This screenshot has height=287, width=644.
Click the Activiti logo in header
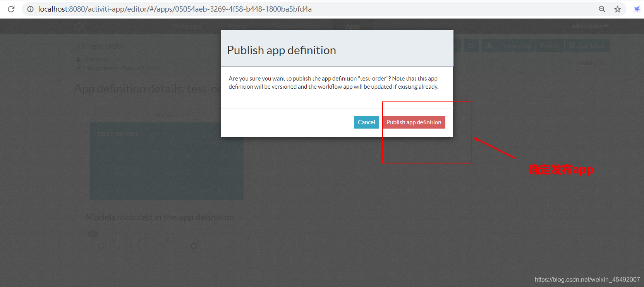coord(79,26)
